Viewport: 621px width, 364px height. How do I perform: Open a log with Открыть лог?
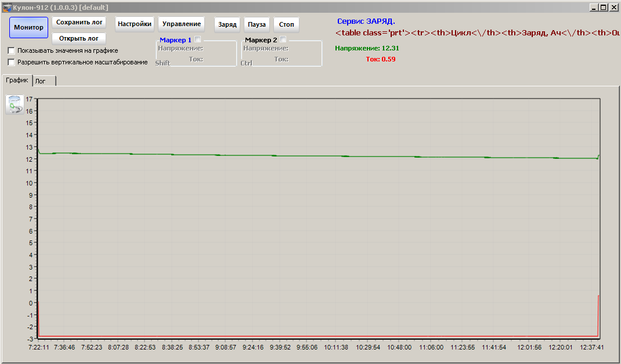pos(80,39)
